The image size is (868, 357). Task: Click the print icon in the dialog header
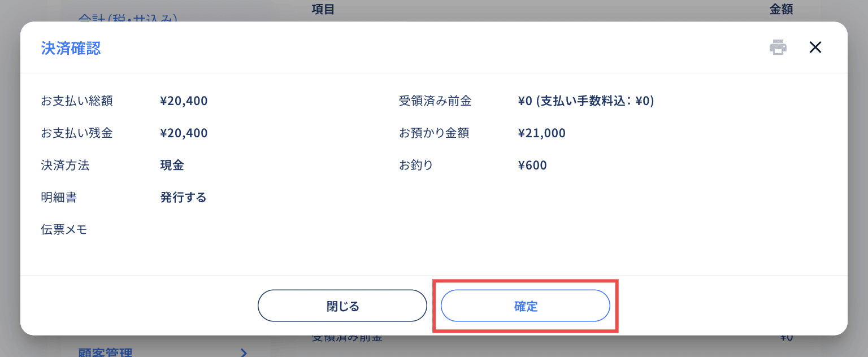778,47
